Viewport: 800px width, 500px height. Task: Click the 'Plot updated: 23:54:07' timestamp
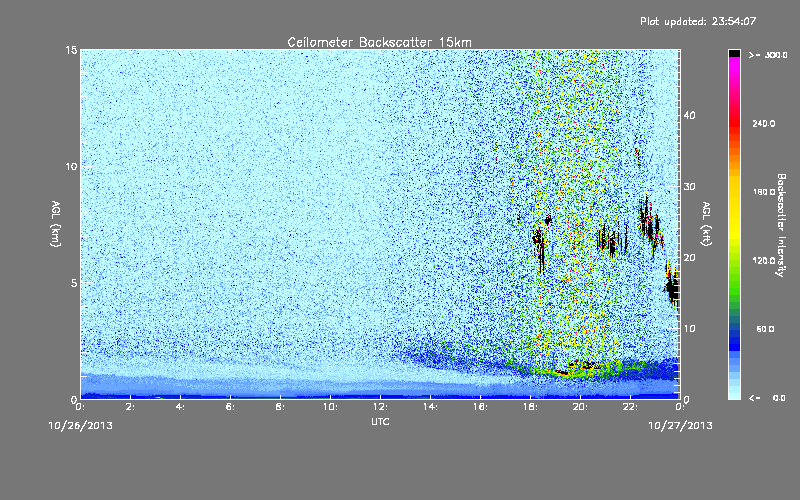coord(698,21)
